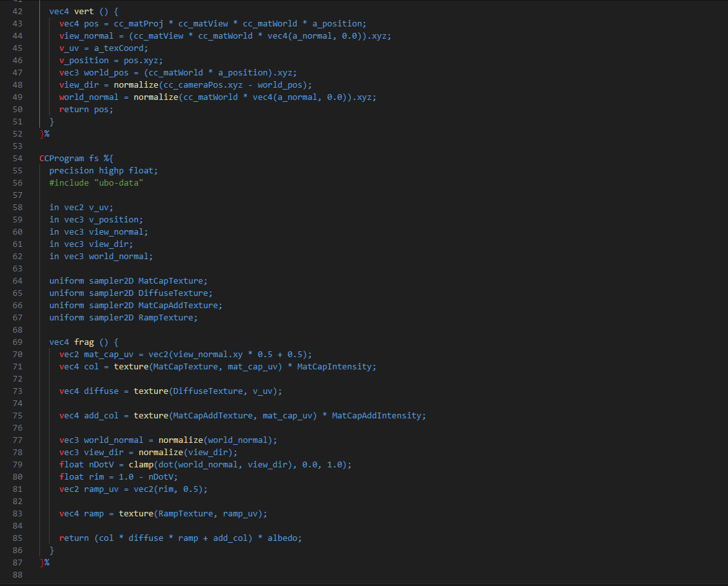Image resolution: width=728 pixels, height=586 pixels.
Task: Click the uniform MatCapAddTexture declaration
Action: point(135,306)
